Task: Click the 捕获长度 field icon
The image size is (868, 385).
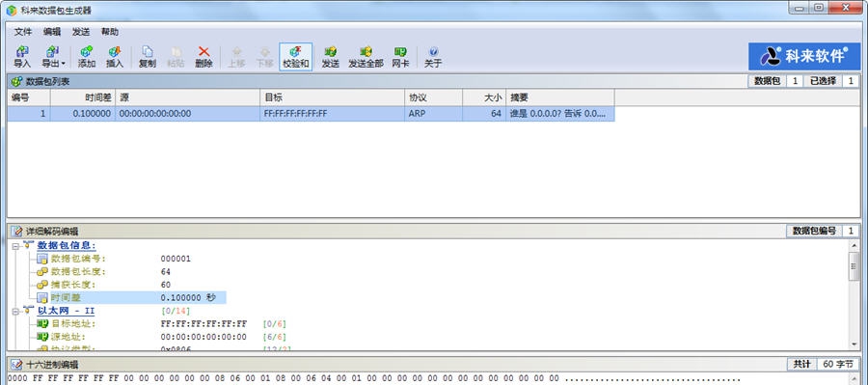Action: click(42, 285)
